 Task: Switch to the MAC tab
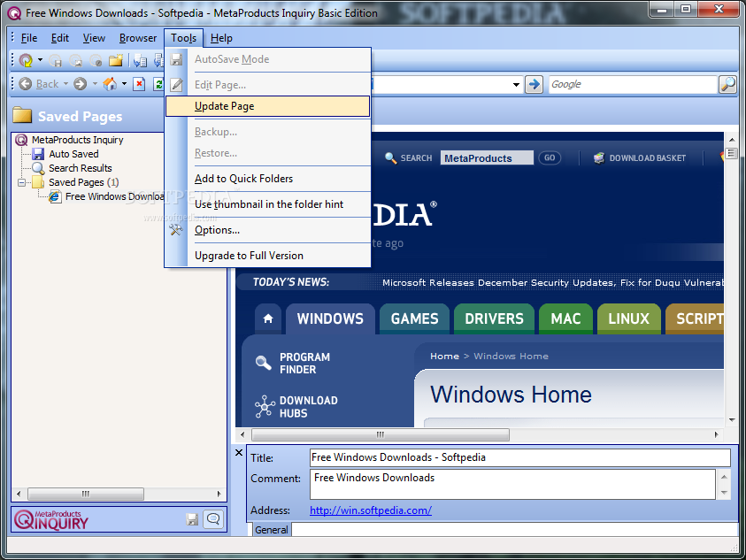tap(565, 318)
